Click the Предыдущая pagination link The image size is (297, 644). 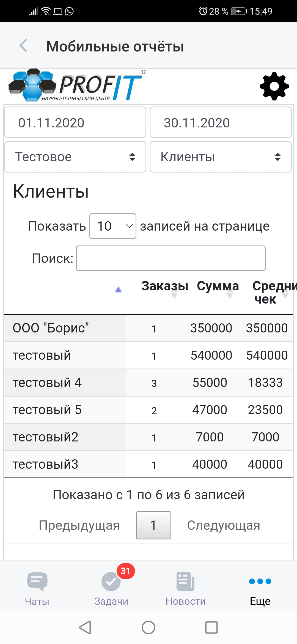pyautogui.click(x=79, y=525)
